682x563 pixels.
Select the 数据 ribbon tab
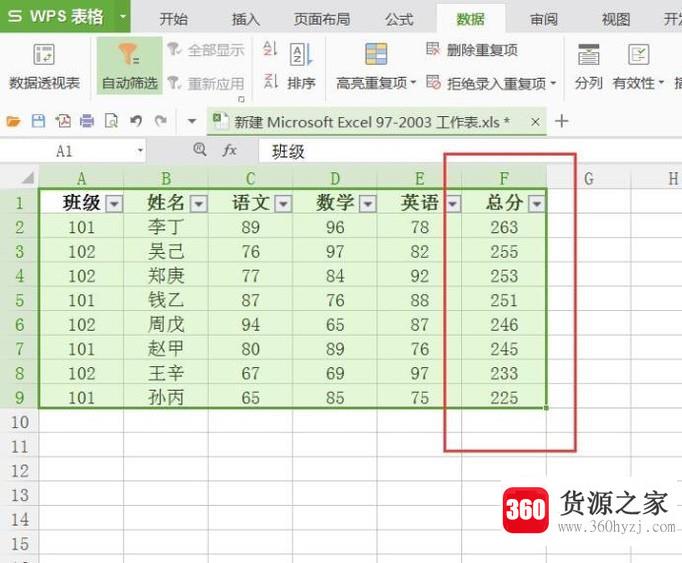pos(471,19)
